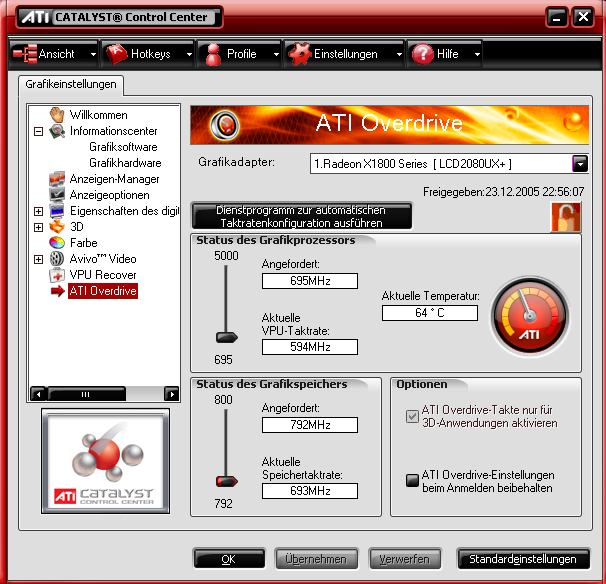Open the Profile menu
Image resolution: width=606 pixels, height=584 pixels.
coord(239,54)
